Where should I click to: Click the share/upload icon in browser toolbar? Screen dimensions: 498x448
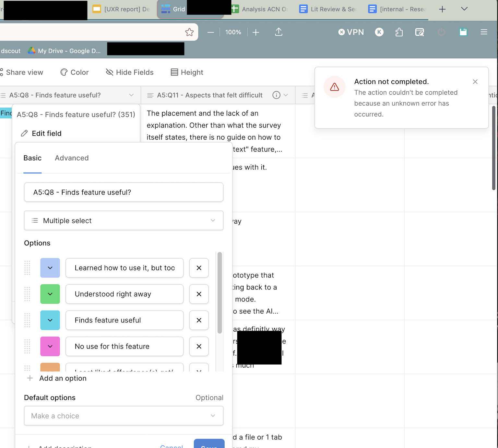(x=279, y=32)
